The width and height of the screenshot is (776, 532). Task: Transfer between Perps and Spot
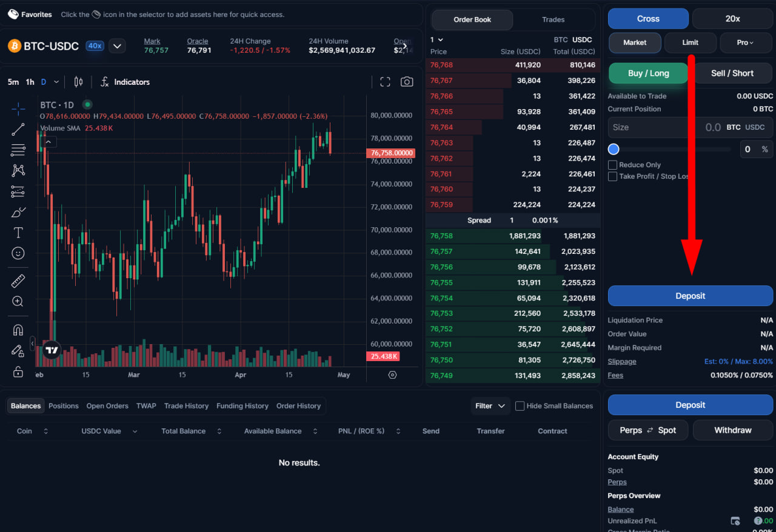tap(648, 430)
